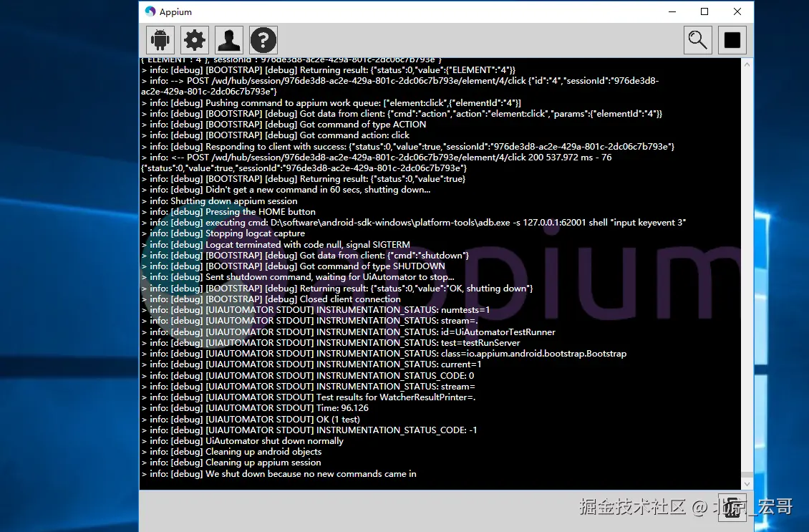Viewport: 809px width, 532px height.
Task: Click the Appium logo in the title bar
Action: 150,11
